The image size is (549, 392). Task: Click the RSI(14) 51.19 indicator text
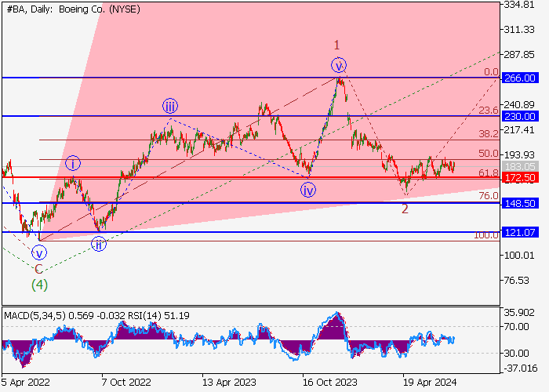tap(158, 316)
